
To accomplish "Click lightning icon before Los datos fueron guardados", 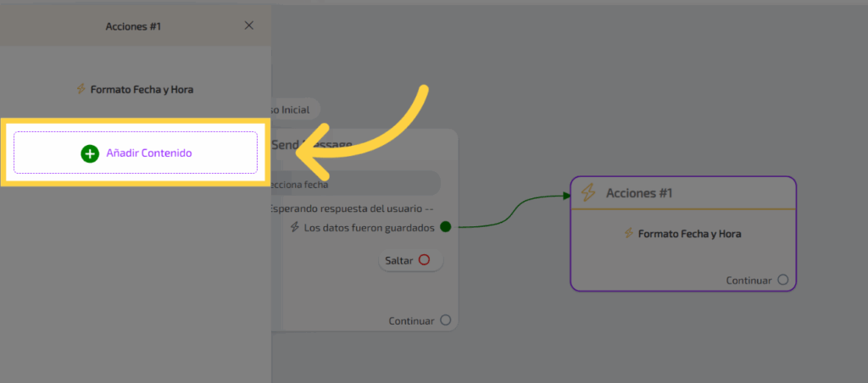I will pyautogui.click(x=295, y=227).
